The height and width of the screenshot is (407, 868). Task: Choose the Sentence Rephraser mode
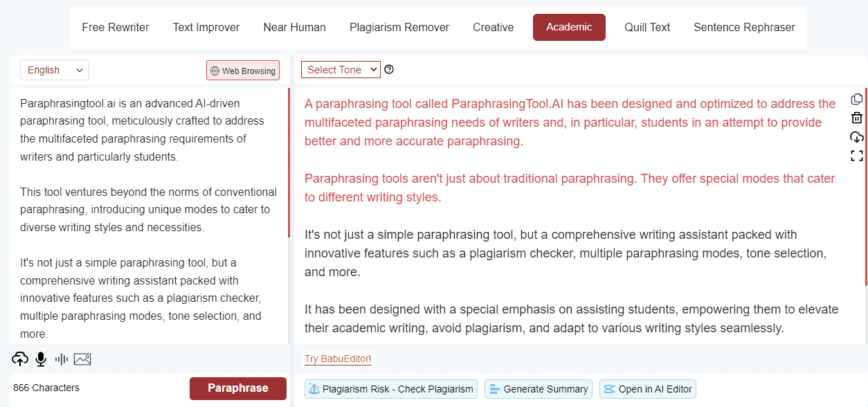pyautogui.click(x=744, y=28)
